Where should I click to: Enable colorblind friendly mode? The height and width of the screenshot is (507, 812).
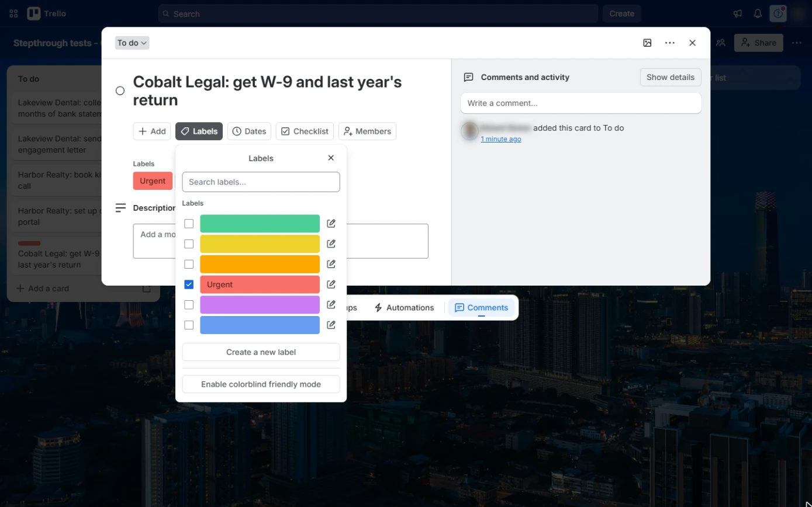click(261, 384)
